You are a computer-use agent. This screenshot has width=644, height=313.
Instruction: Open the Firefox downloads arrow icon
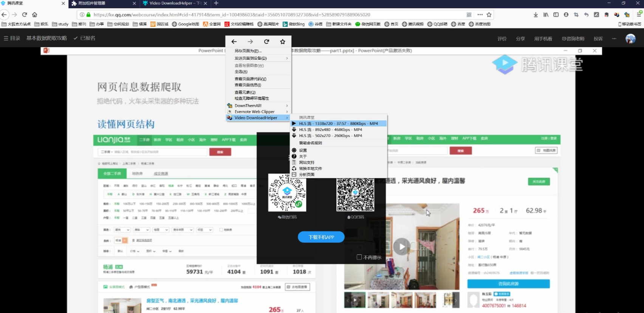pos(536,15)
